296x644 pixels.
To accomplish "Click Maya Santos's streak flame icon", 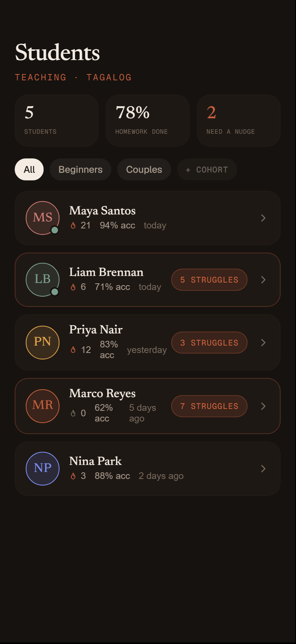I will click(73, 225).
